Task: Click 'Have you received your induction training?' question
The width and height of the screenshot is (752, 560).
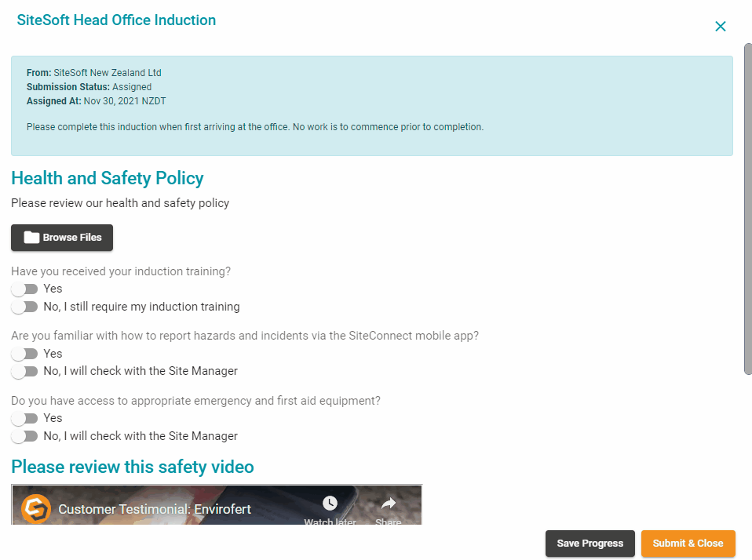Action: [x=121, y=271]
